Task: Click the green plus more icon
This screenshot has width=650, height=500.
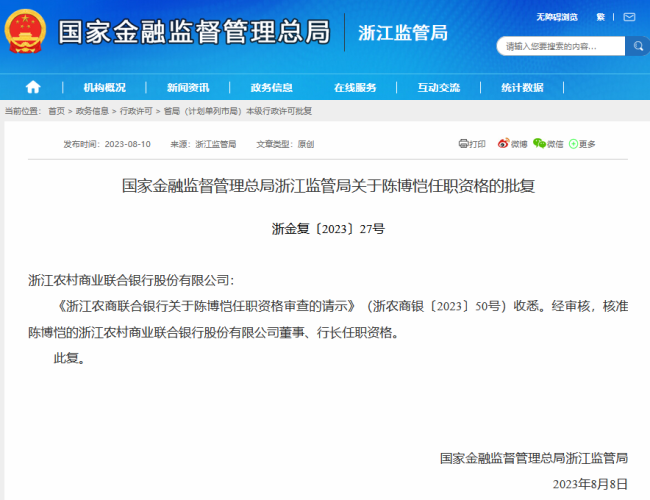Action: pos(573,144)
